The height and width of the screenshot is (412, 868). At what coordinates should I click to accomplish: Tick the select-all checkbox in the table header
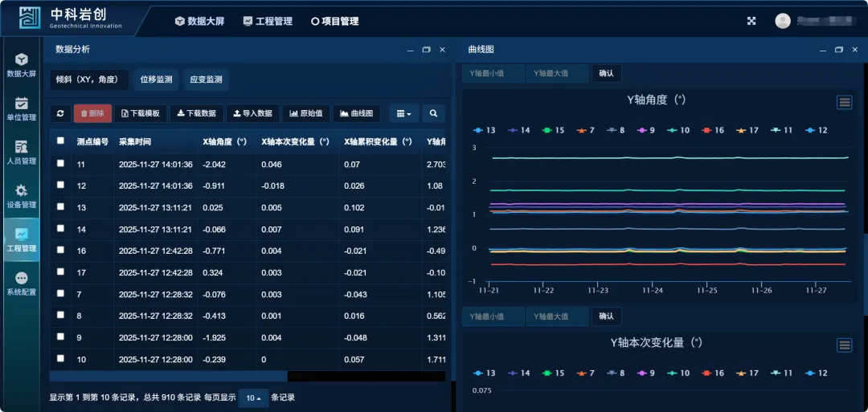61,141
